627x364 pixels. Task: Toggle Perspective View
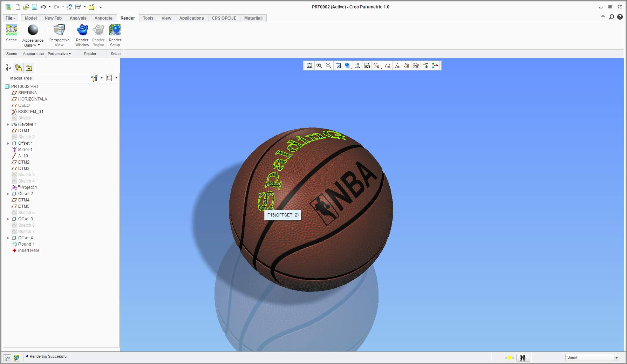tap(59, 36)
